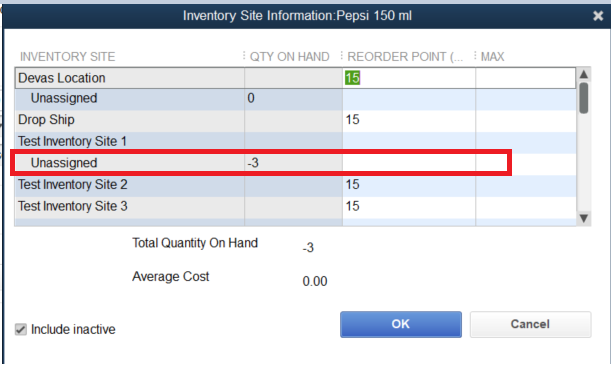
Task: Click Test Inventory Site 2 reorder point
Action: click(409, 184)
